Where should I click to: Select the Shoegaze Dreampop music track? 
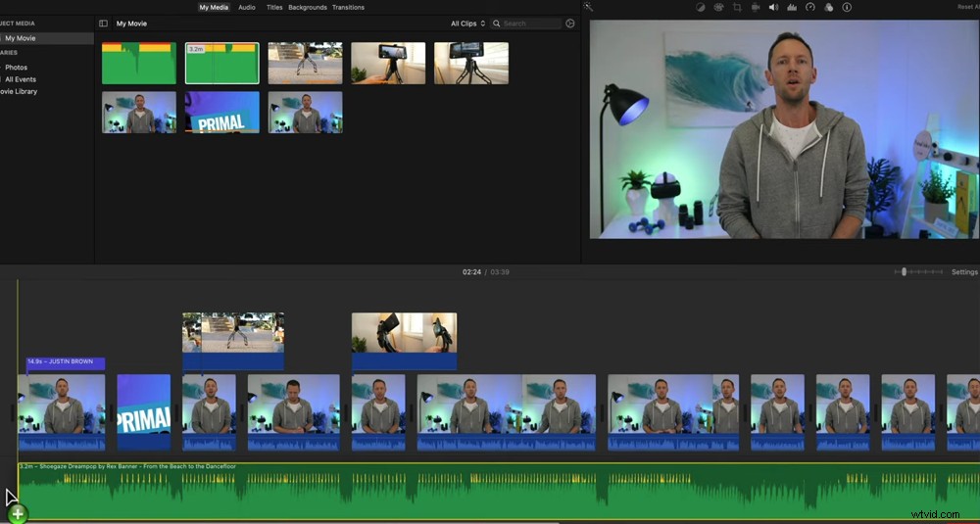coord(499,492)
